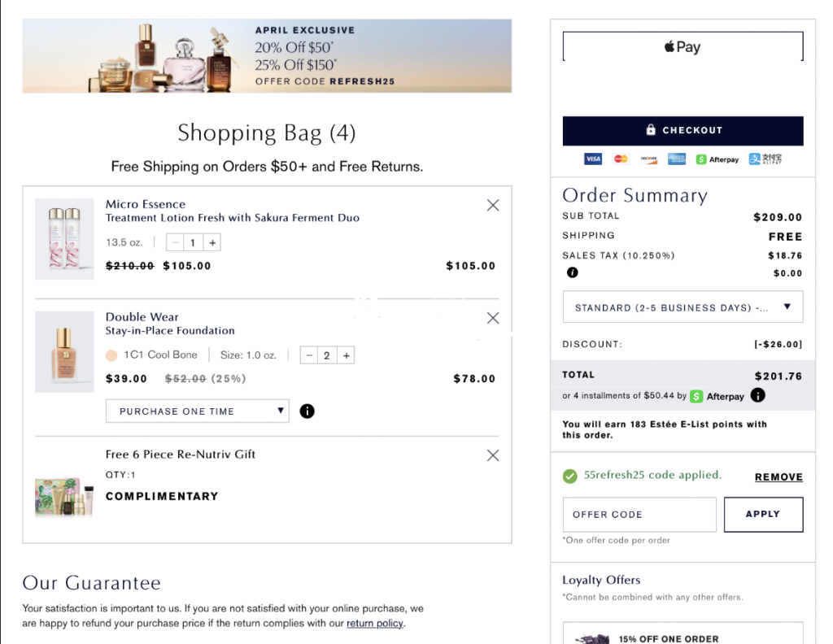833x644 pixels.
Task: Increase Double Wear quantity with plus
Action: (347, 355)
